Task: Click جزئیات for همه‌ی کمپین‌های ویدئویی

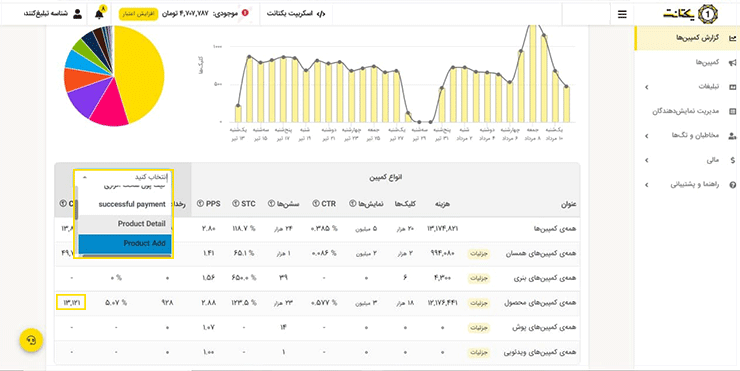Action: pos(479,352)
